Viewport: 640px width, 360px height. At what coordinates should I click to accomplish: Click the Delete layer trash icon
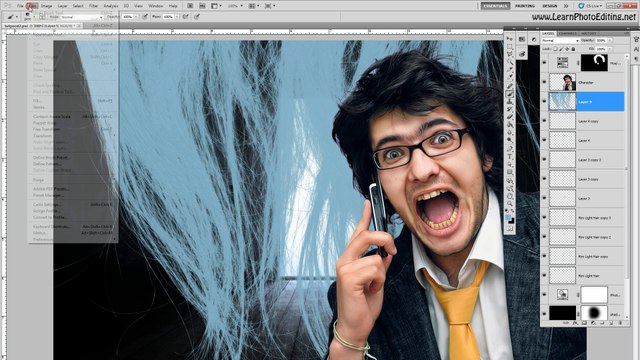click(620, 323)
